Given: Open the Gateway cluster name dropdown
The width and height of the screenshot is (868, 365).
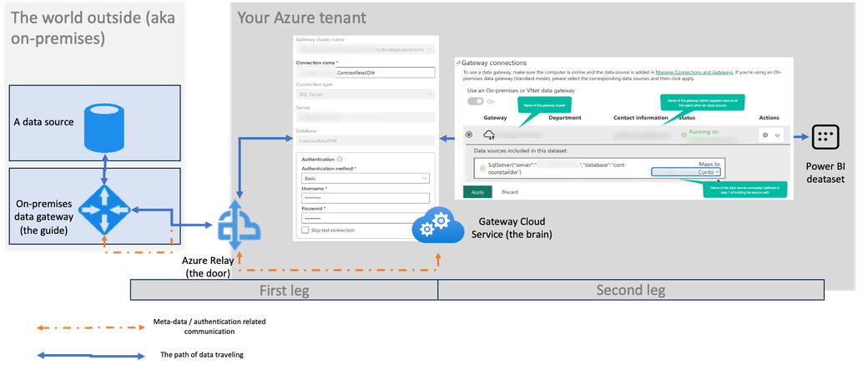Looking at the screenshot, I should [366, 49].
